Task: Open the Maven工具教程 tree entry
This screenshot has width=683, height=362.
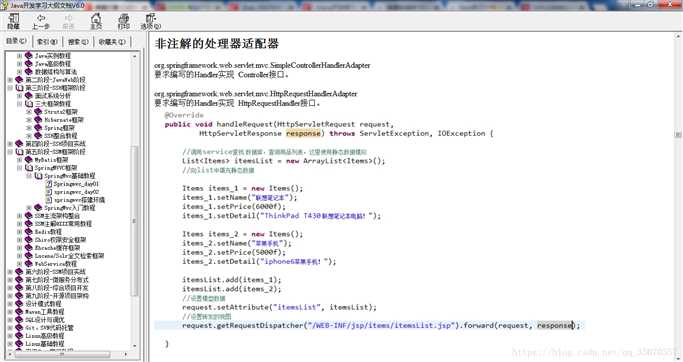Action: 44,312
